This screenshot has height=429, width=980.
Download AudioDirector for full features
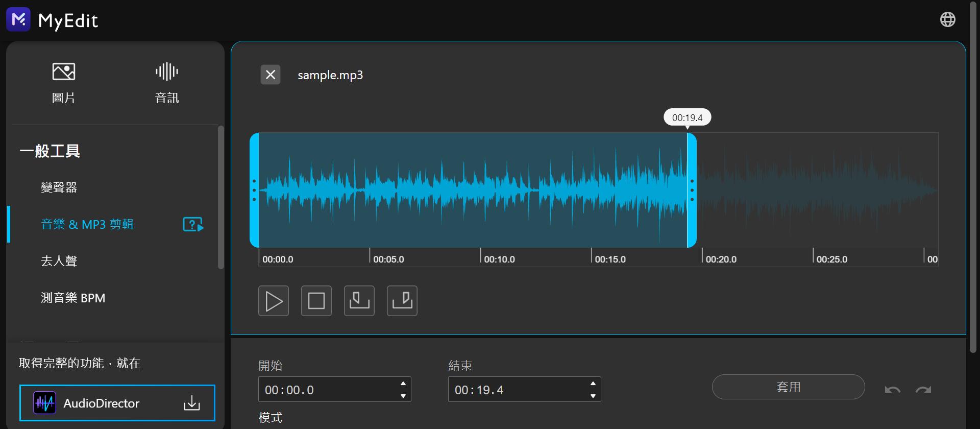(117, 403)
